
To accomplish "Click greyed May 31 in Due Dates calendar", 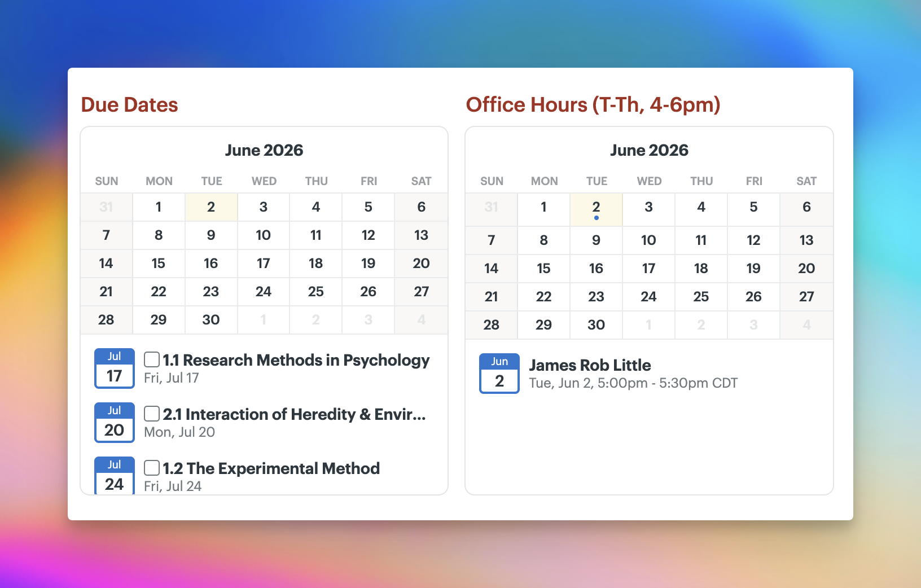I will tap(106, 207).
